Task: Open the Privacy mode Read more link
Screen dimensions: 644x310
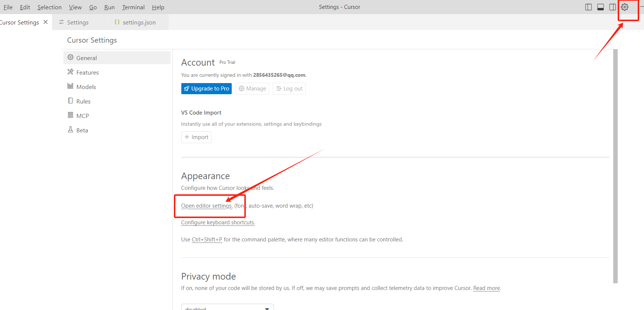Action: point(487,288)
